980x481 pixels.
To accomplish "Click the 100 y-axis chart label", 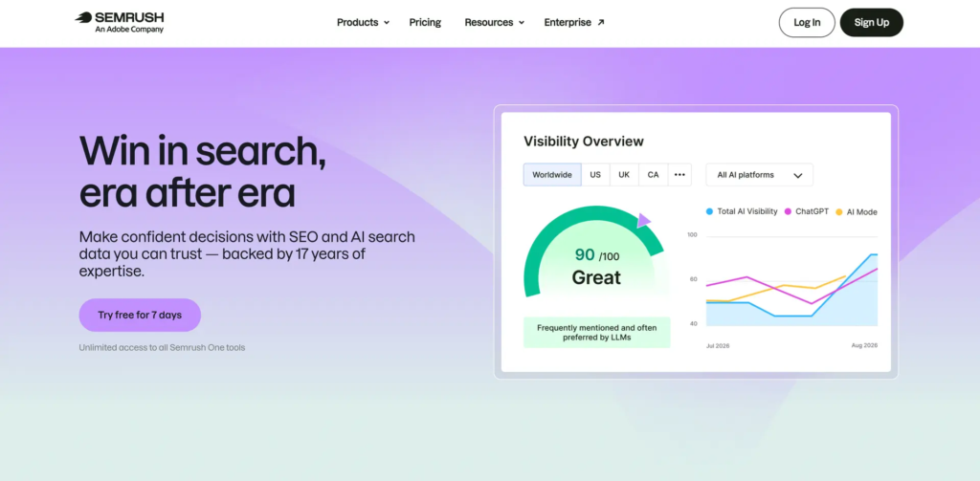I will [692, 235].
